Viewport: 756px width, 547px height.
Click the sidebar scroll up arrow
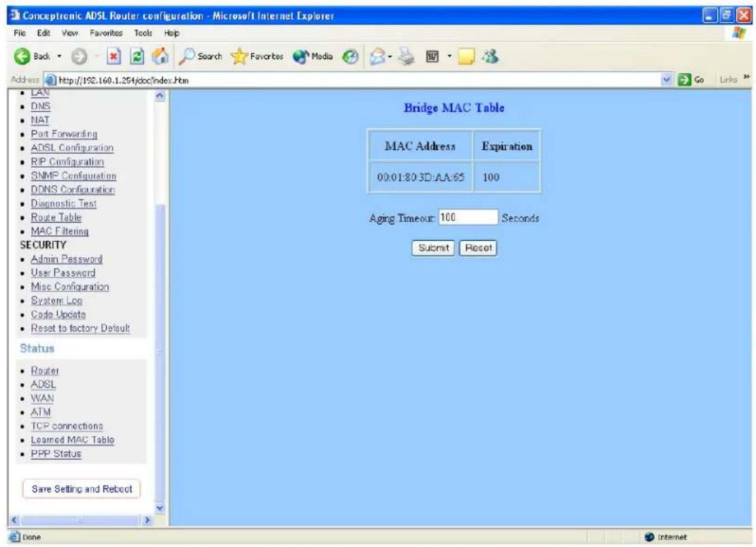pyautogui.click(x=160, y=96)
